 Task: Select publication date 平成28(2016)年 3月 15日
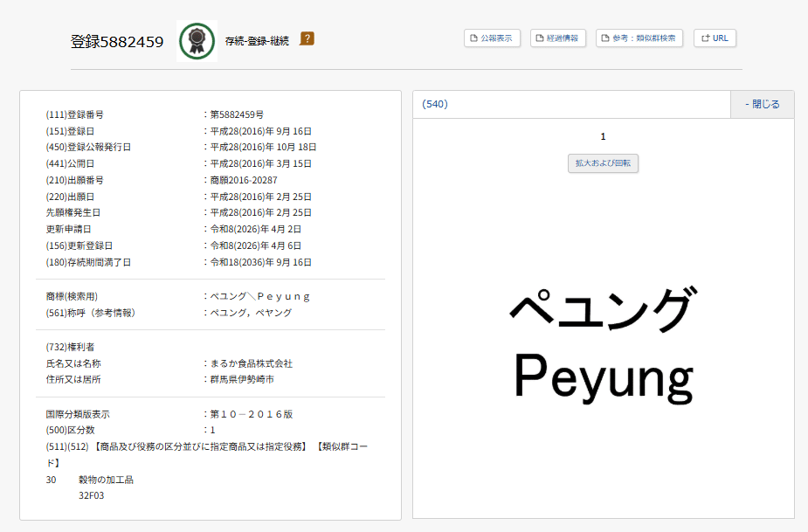pos(261,163)
